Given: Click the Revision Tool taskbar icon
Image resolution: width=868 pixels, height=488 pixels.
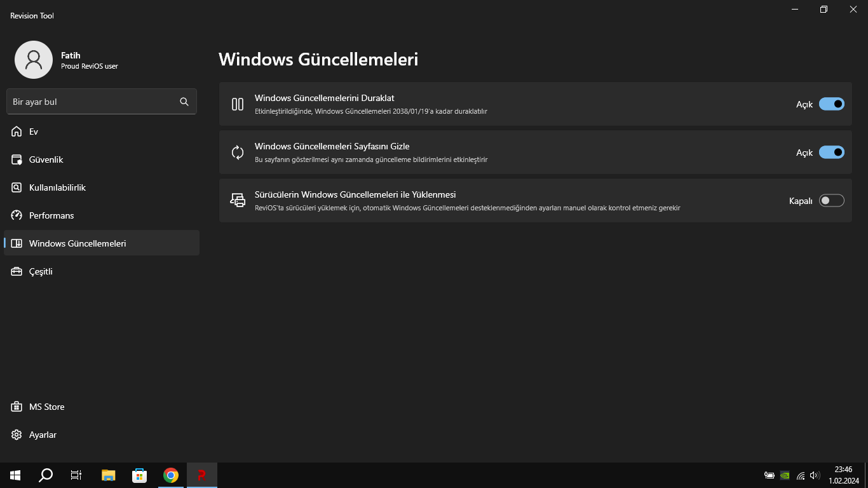Looking at the screenshot, I should tap(202, 475).
